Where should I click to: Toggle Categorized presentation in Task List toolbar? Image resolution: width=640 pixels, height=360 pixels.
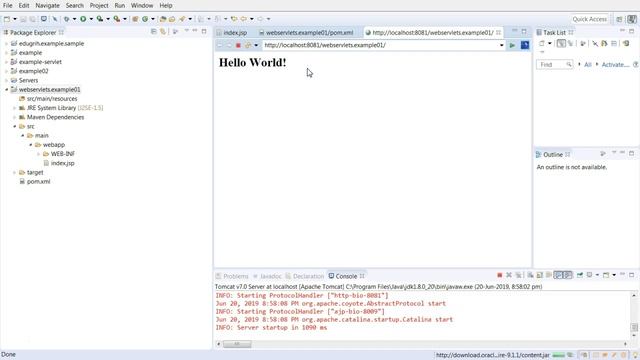tap(562, 43)
